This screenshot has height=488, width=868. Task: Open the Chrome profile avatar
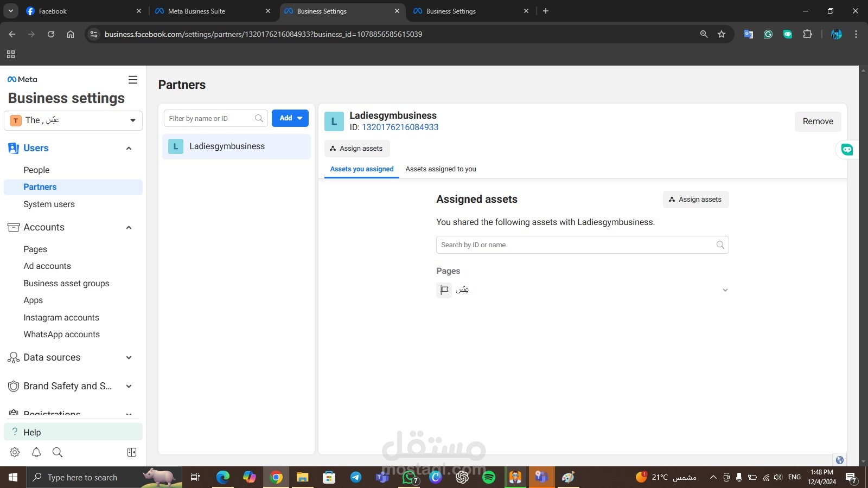tap(837, 34)
